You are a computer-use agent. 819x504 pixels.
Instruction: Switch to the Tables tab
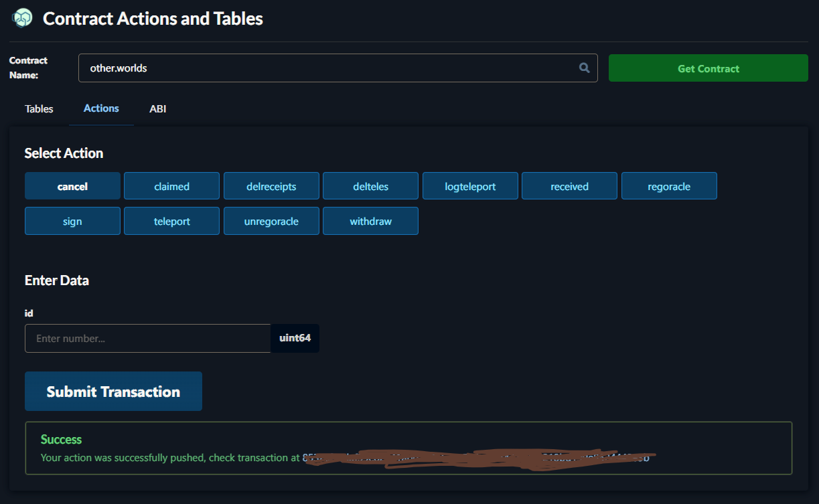(x=39, y=108)
